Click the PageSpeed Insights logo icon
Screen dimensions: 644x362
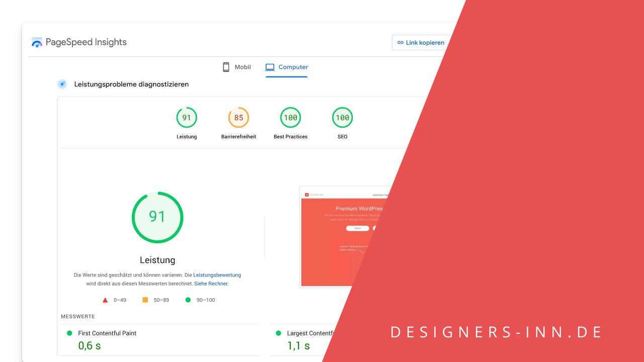click(37, 42)
